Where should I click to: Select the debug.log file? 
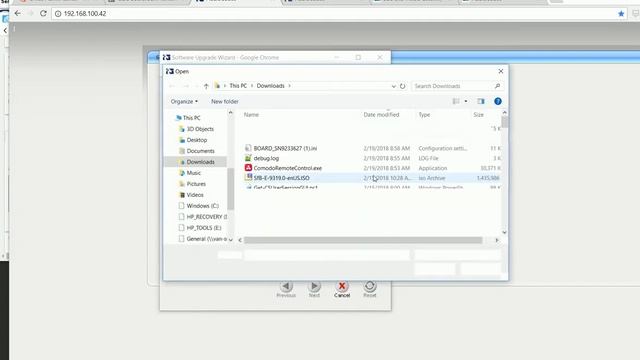[x=266, y=158]
